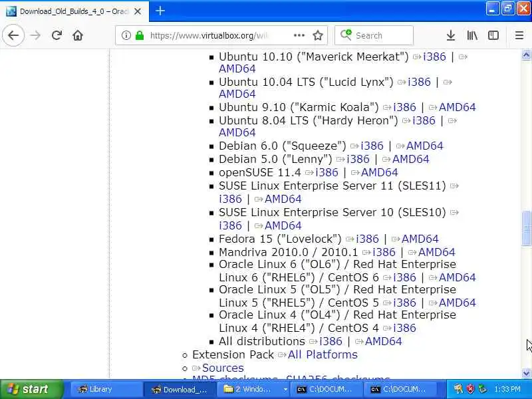532x399 pixels.
Task: Download Ubuntu 10.04 Lucid Lynx i386
Action: pyautogui.click(x=419, y=82)
